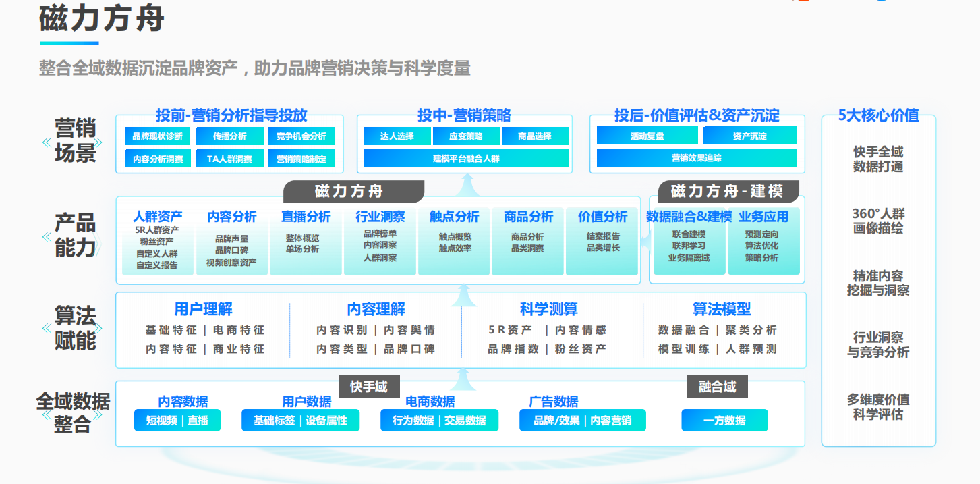Open the 数据融合&建模 card heading
This screenshot has height=484, width=980.
(x=689, y=217)
